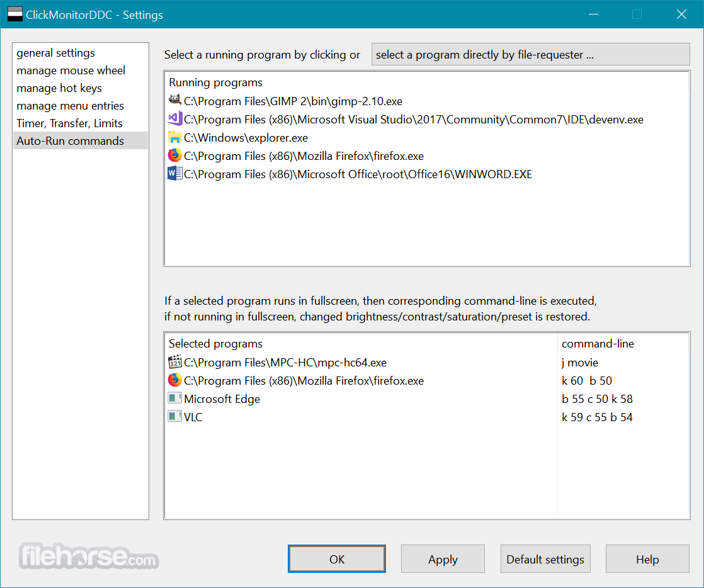Click the VLC row icon
Screen dimensions: 704x588
pos(174,417)
